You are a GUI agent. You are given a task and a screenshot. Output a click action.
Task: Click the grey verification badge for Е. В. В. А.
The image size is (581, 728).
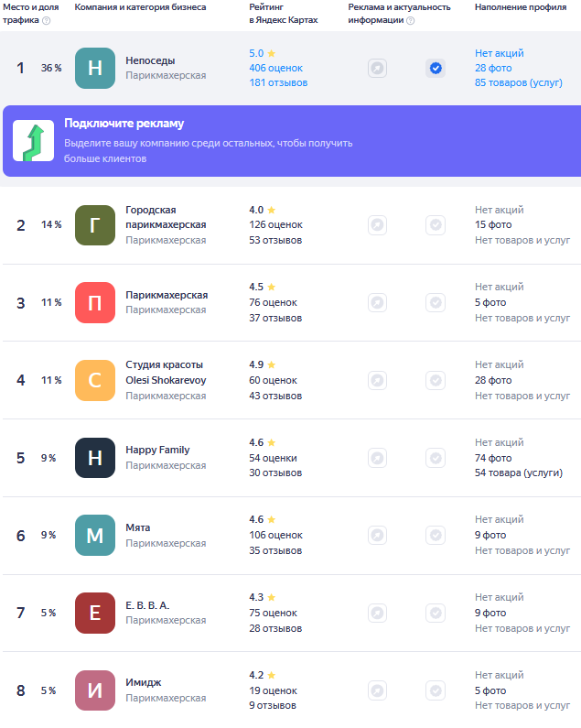pyautogui.click(x=436, y=613)
